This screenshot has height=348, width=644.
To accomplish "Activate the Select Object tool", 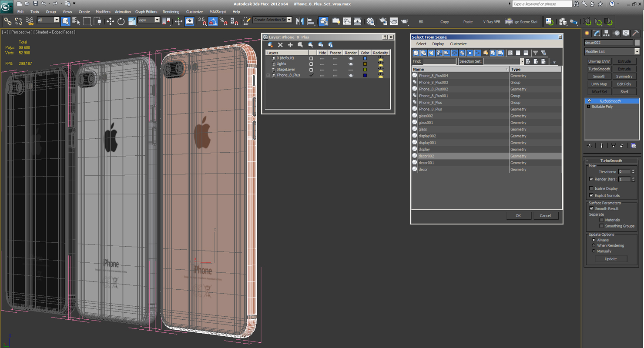I will coord(66,21).
